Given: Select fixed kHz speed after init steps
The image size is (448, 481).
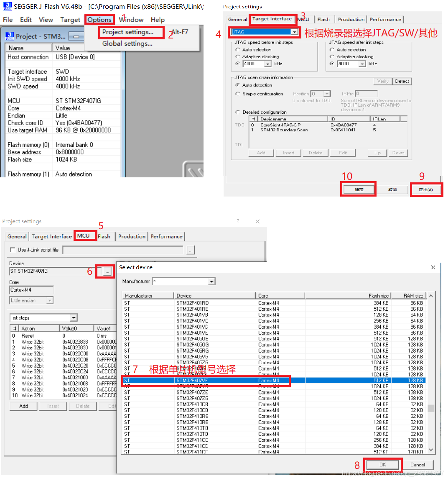Looking at the screenshot, I should 332,64.
